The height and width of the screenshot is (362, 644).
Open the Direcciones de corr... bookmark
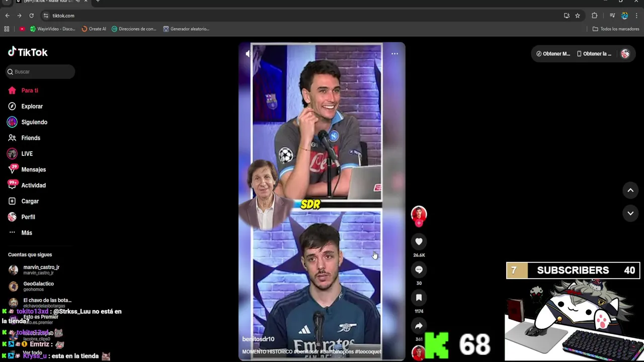(134, 29)
